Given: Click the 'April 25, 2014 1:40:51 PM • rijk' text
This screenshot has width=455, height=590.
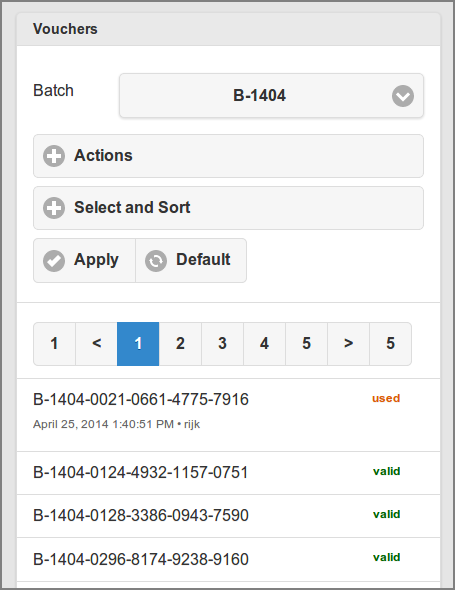Looking at the screenshot, I should (116, 424).
